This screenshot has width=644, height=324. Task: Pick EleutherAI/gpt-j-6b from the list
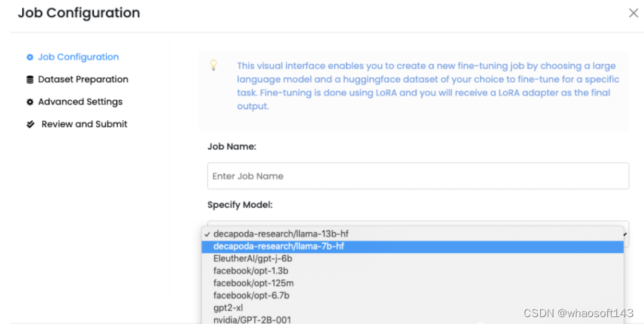click(412, 258)
